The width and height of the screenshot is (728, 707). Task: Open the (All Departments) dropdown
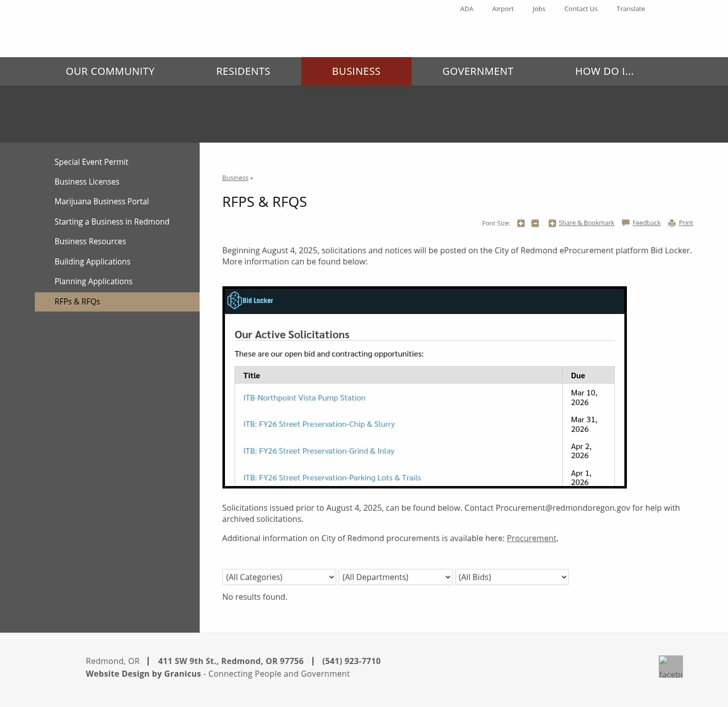tap(395, 577)
